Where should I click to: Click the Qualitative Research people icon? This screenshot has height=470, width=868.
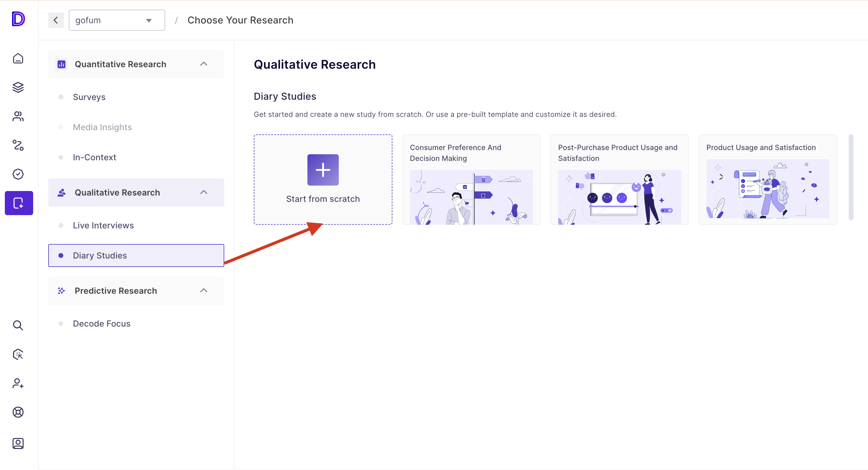point(61,193)
